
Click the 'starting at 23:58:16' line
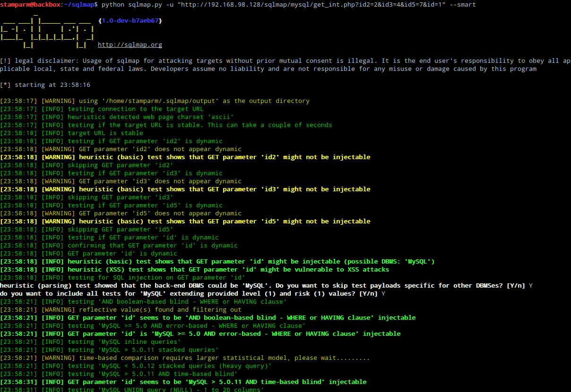point(45,85)
